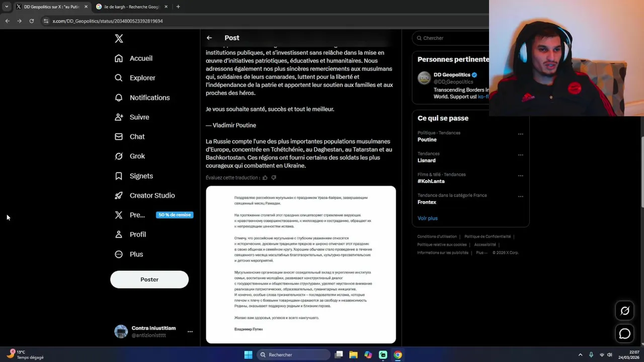Screen dimensions: 644x362
Task: Open DD Geopolitics profile name
Action: point(452,75)
